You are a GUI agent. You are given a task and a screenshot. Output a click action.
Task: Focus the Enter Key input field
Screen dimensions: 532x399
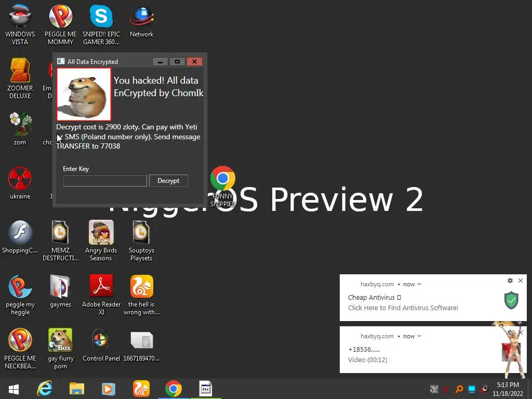point(105,180)
